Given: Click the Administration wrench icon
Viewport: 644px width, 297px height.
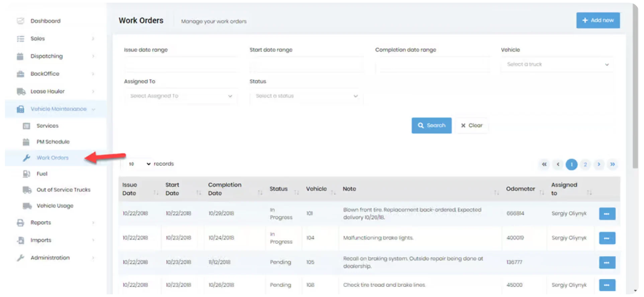Looking at the screenshot, I should [20, 258].
